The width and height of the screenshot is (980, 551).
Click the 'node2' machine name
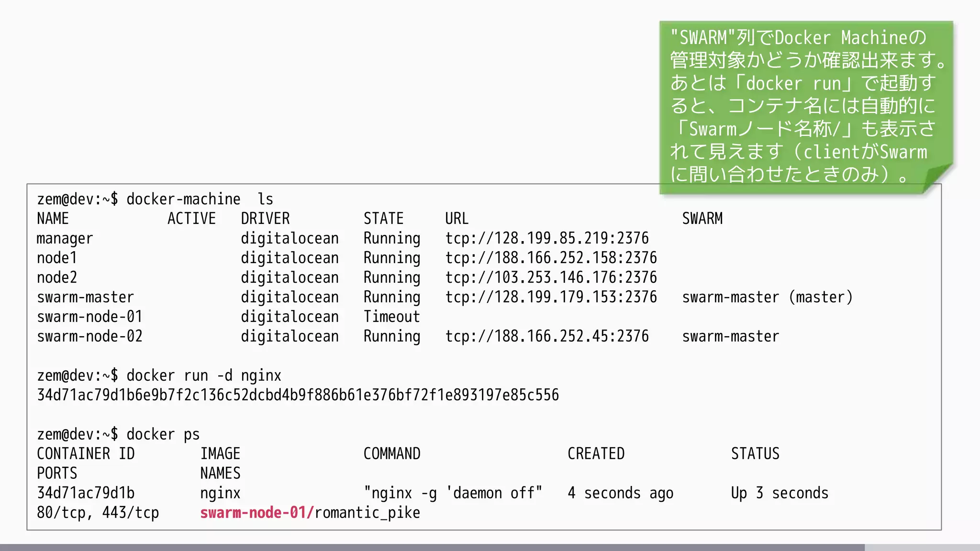point(56,277)
